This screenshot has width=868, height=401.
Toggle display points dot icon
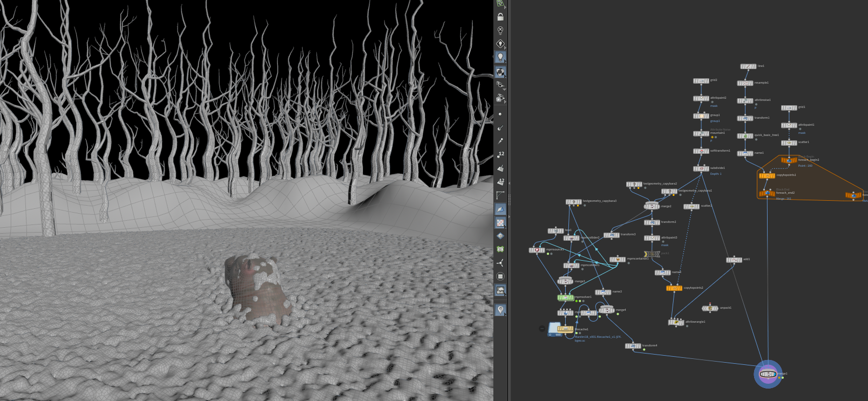[500, 114]
